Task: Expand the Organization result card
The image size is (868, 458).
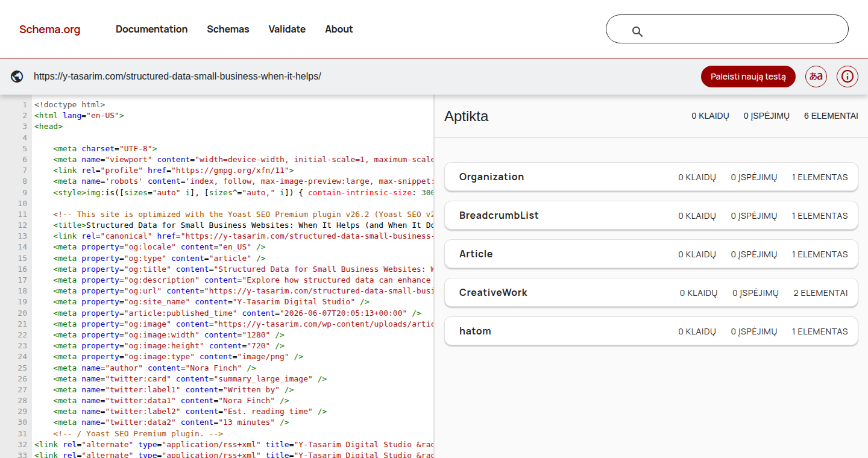Action: (651, 177)
